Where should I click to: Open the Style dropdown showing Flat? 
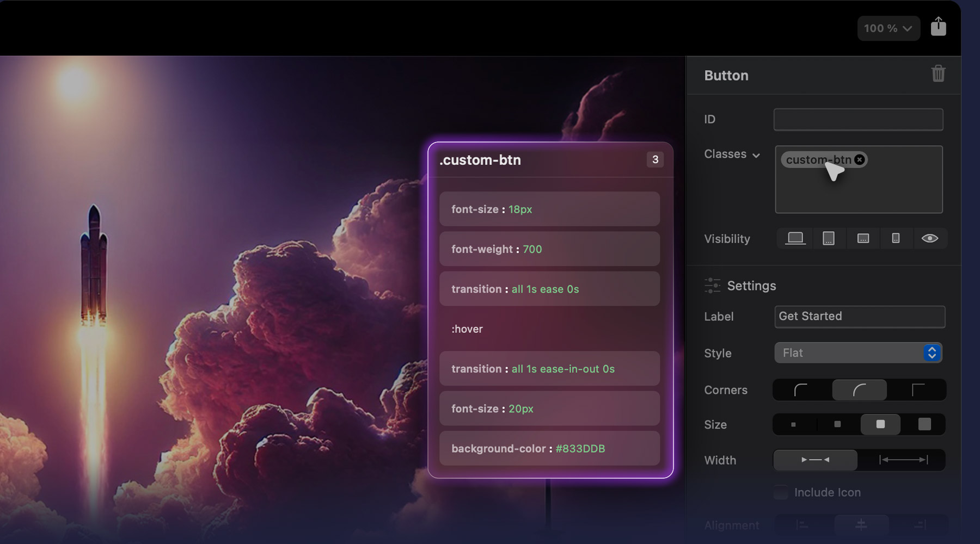coord(860,353)
